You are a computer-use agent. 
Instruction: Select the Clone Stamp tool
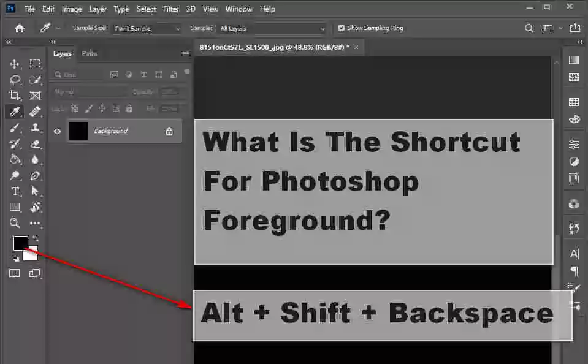coord(35,128)
